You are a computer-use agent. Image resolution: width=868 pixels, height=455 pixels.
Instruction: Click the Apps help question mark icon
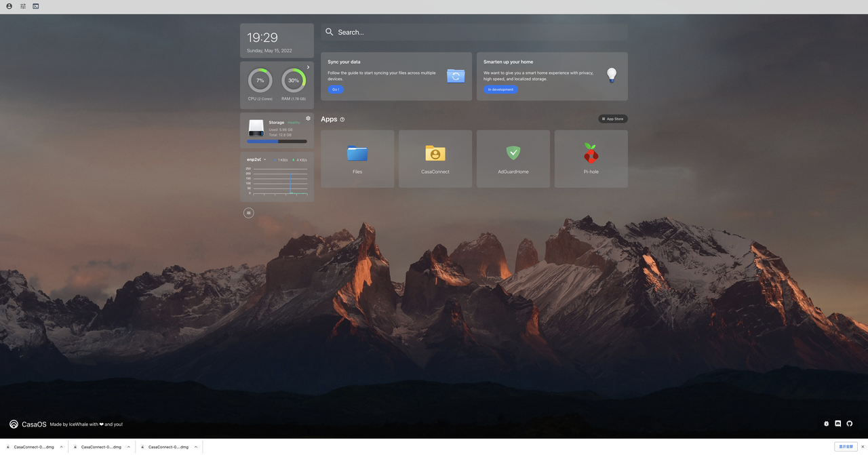point(342,119)
